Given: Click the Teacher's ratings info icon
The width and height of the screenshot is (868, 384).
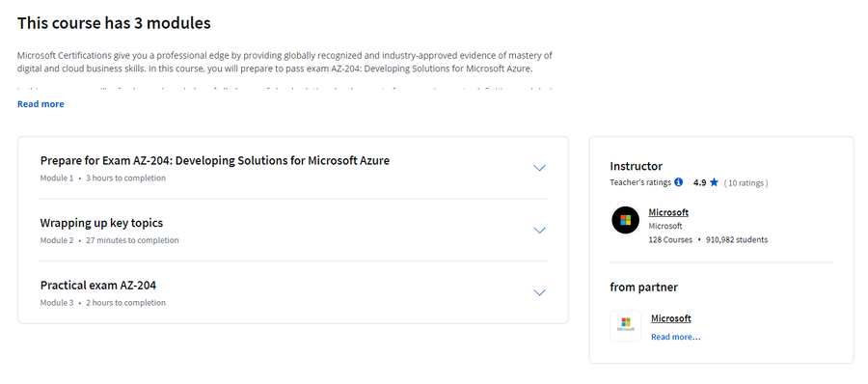Looking at the screenshot, I should [679, 182].
